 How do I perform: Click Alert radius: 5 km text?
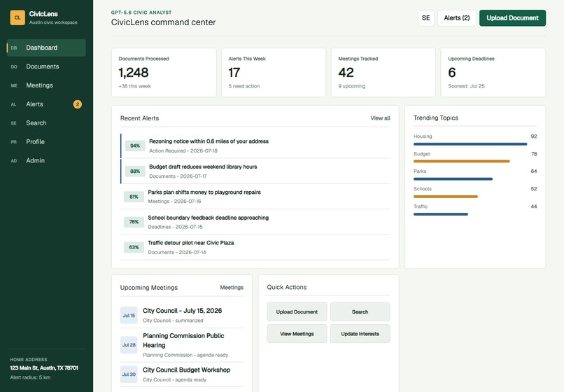[x=30, y=377]
